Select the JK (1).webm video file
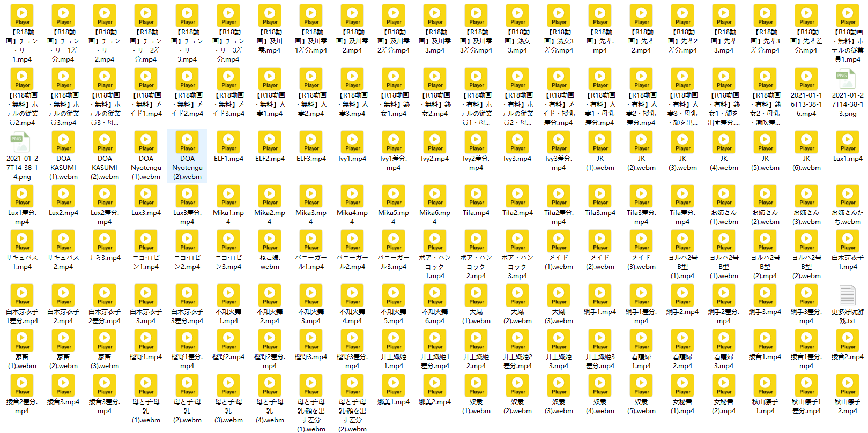Screen dimensions: 868x433 [600, 142]
